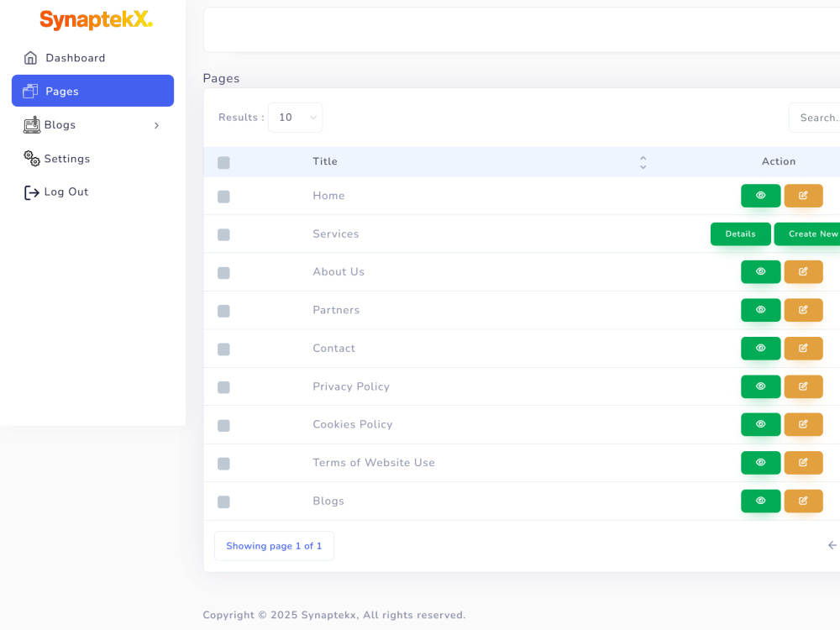Screen dimensions: 840x630
Task: Edit the Blogs page row
Action: click(x=803, y=501)
